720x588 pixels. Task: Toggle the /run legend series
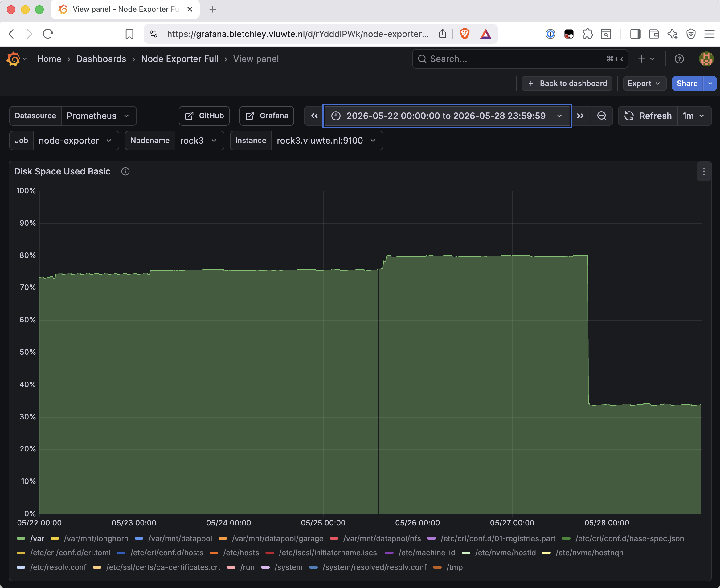click(x=247, y=567)
